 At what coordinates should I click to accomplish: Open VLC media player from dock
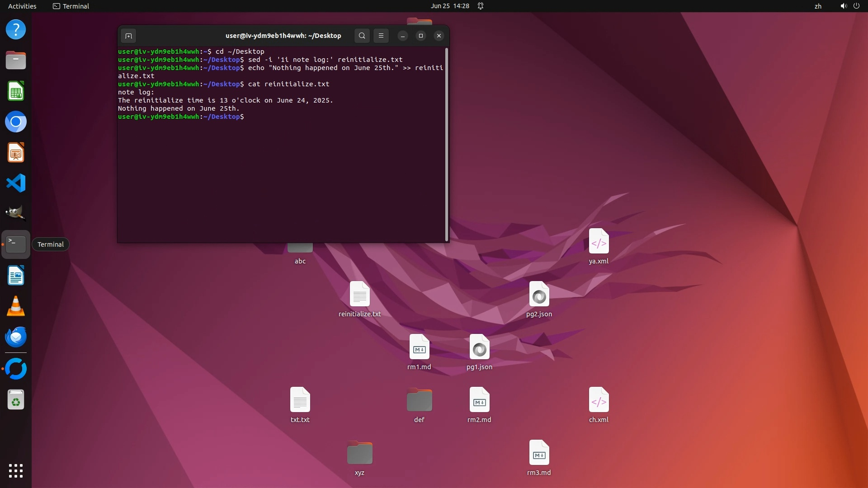pos(16,306)
